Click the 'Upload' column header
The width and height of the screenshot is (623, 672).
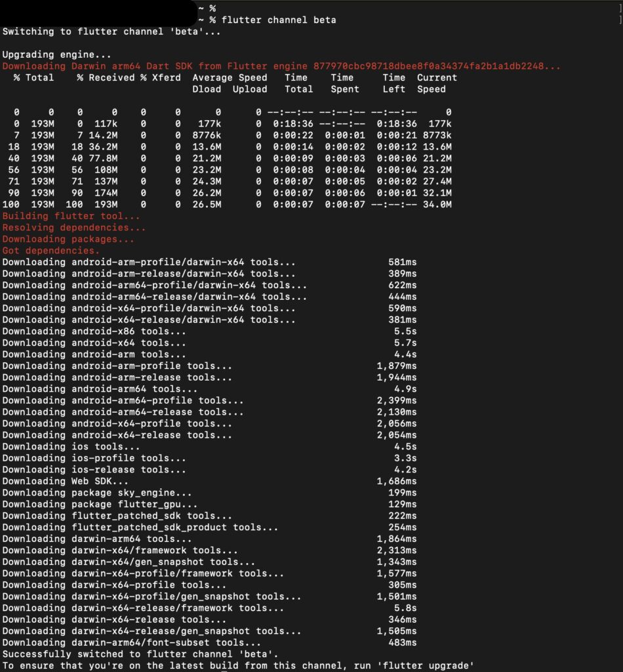click(x=250, y=89)
